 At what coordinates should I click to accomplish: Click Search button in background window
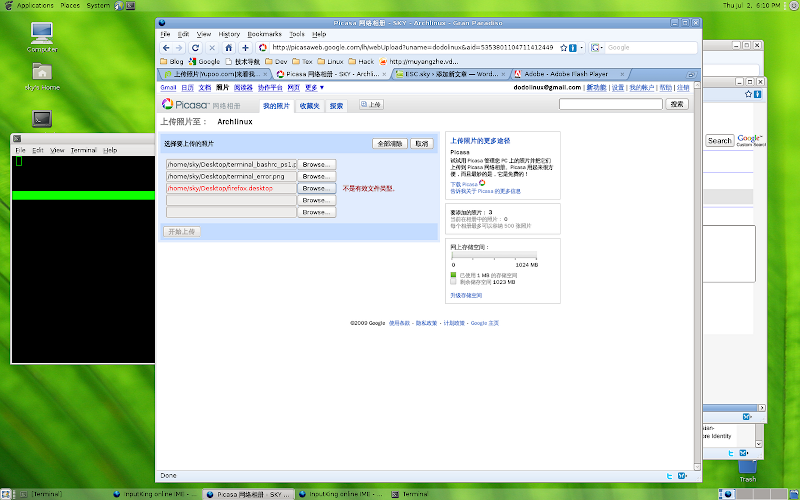(x=719, y=141)
